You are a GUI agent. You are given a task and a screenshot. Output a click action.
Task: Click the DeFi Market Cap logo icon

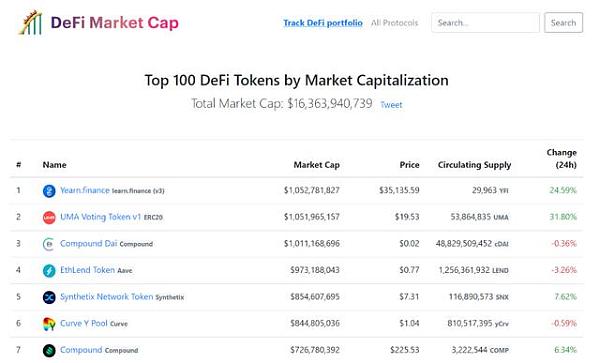click(30, 23)
